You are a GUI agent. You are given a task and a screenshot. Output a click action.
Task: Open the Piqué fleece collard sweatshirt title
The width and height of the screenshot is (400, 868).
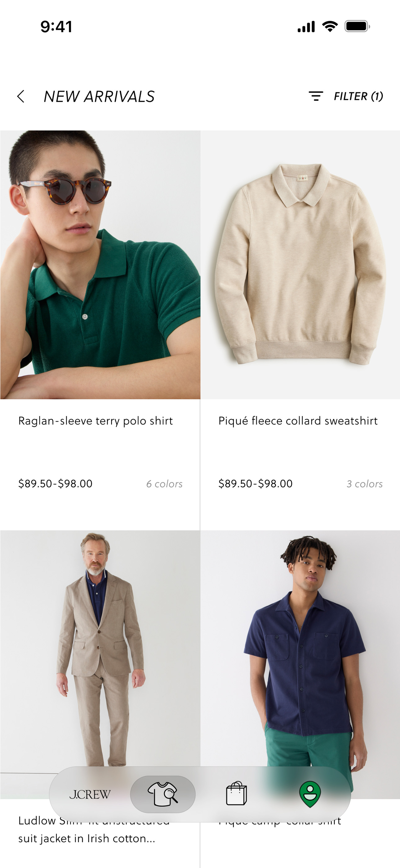click(x=298, y=421)
